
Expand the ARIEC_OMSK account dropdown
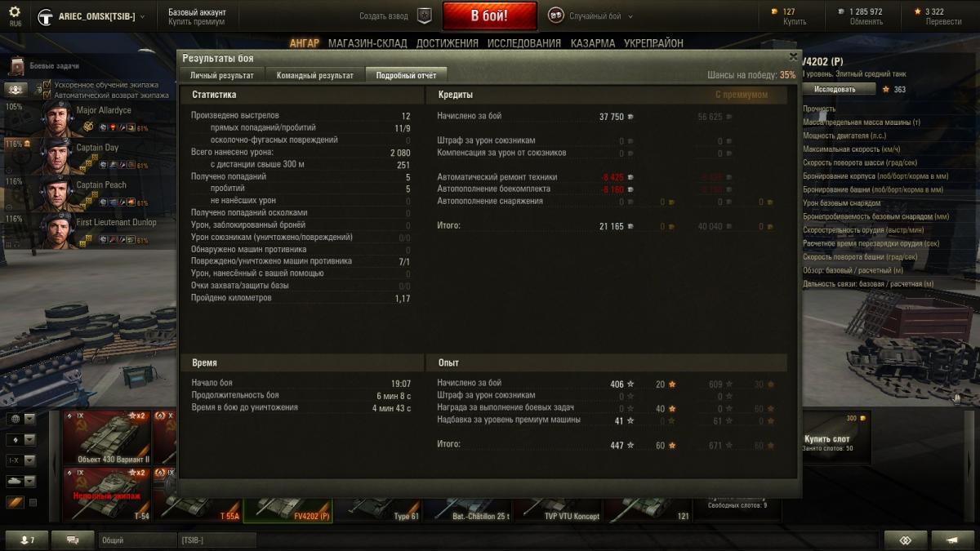(x=91, y=16)
